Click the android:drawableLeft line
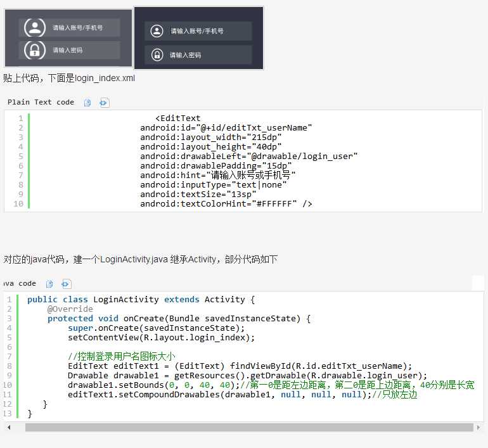The height and width of the screenshot is (448, 488). coord(248,156)
